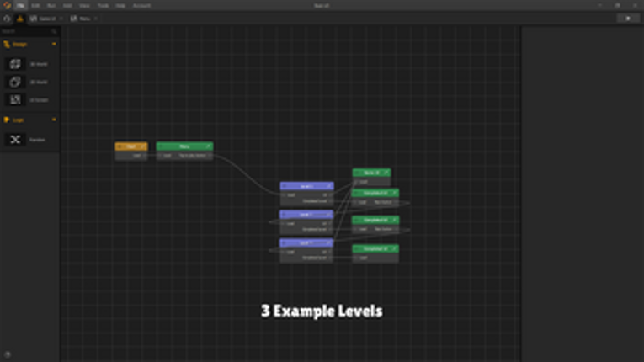Choose the Random logic node icon
The height and width of the screenshot is (362, 644).
15,140
